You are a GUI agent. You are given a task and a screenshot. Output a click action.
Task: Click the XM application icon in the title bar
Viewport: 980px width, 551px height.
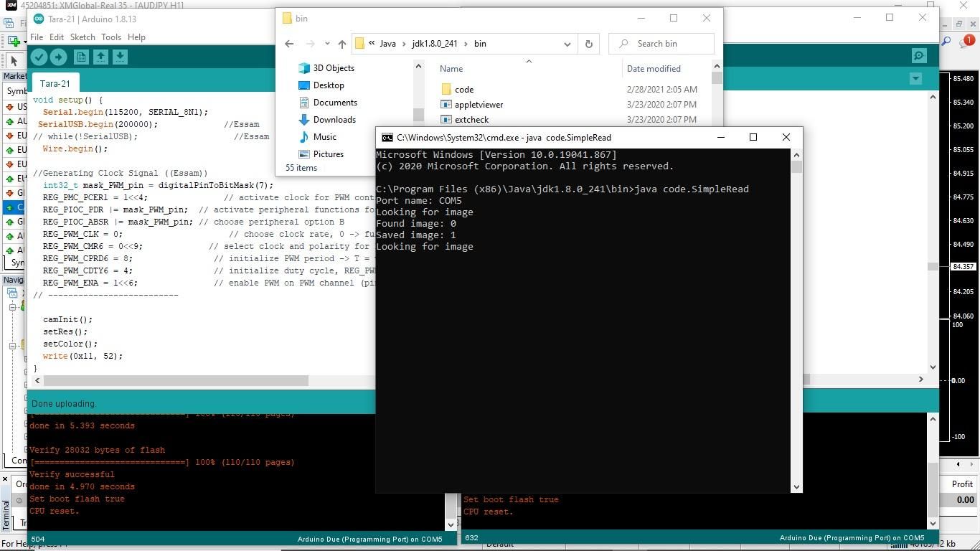11,6
